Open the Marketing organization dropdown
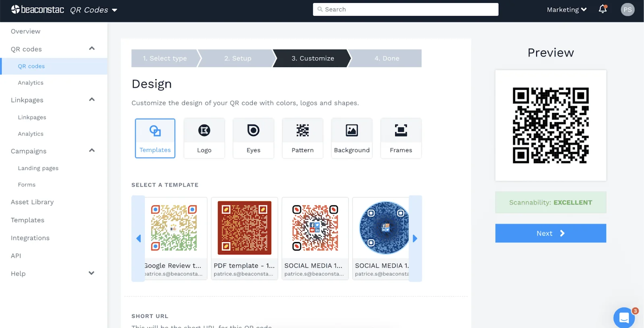Image resolution: width=644 pixels, height=328 pixels. (x=566, y=10)
